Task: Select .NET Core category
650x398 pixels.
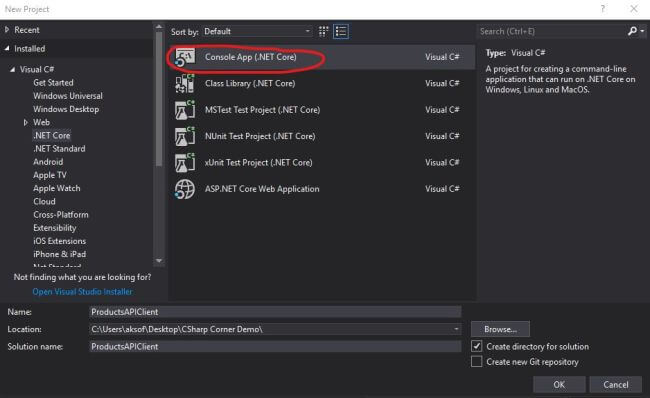Action: 52,135
